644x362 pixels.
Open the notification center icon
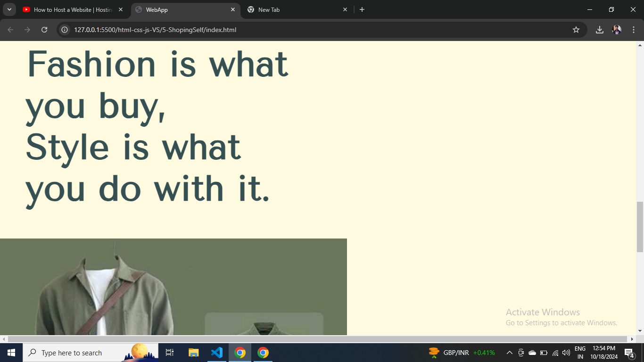(x=629, y=353)
